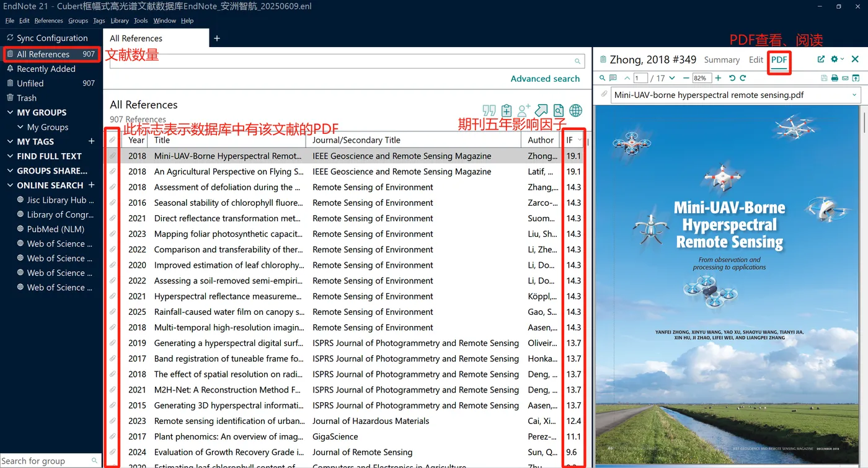Open the File menu
This screenshot has width=868, height=468.
pos(10,20)
